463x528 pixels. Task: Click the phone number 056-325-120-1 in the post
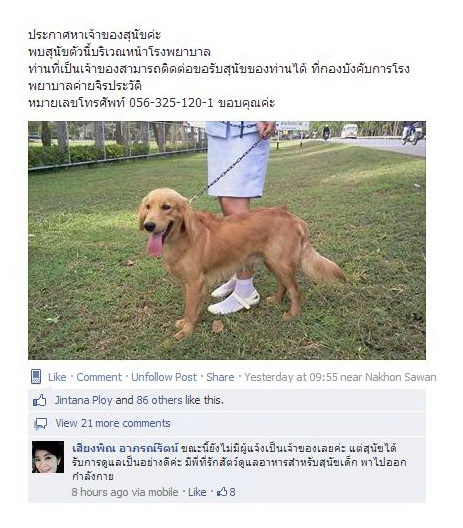point(171,102)
